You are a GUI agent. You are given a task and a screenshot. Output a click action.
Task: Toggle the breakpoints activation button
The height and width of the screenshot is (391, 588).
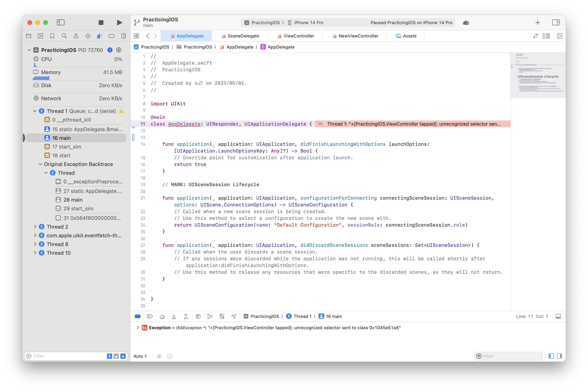pyautogui.click(x=138, y=317)
